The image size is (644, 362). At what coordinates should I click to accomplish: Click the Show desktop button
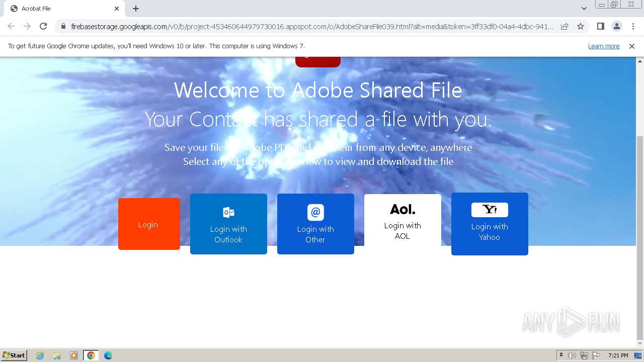(x=638, y=355)
